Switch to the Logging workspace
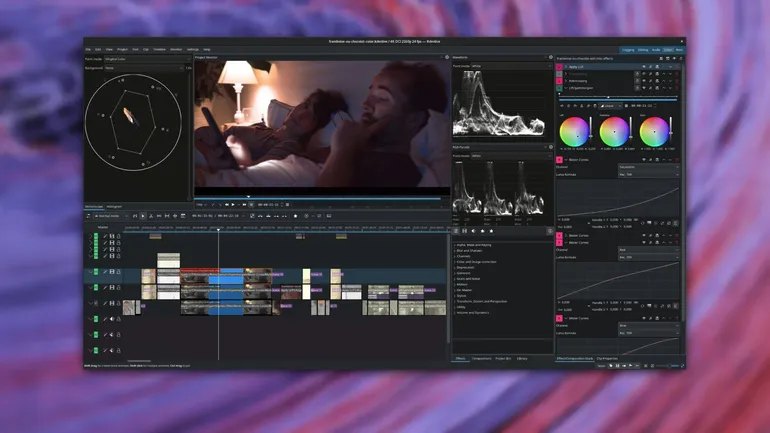This screenshot has width=770, height=433. point(628,50)
